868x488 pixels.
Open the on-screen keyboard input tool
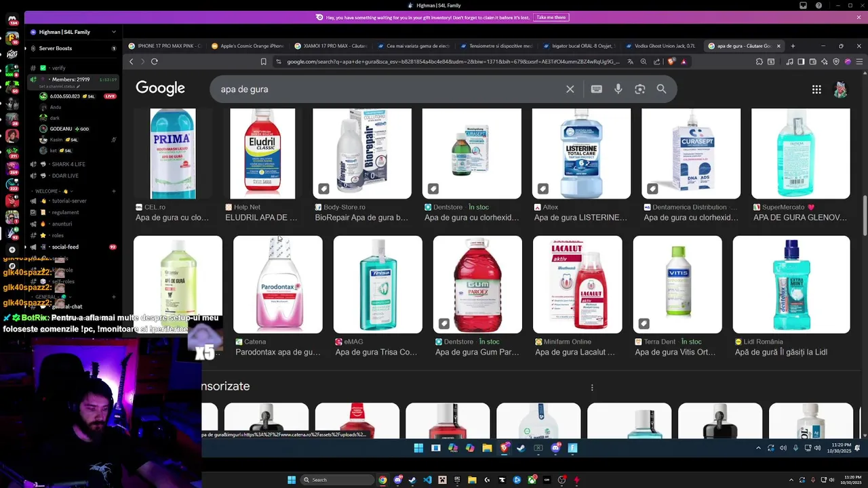pos(597,89)
